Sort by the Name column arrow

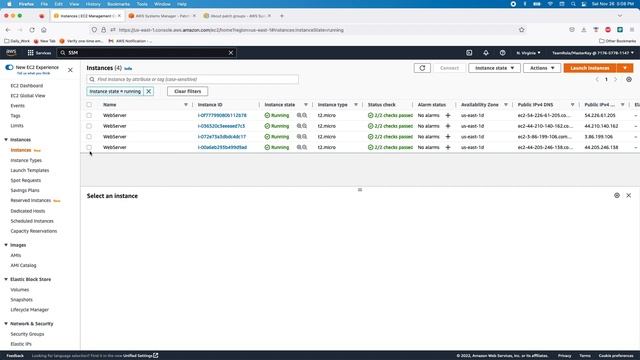pyautogui.click(x=186, y=105)
